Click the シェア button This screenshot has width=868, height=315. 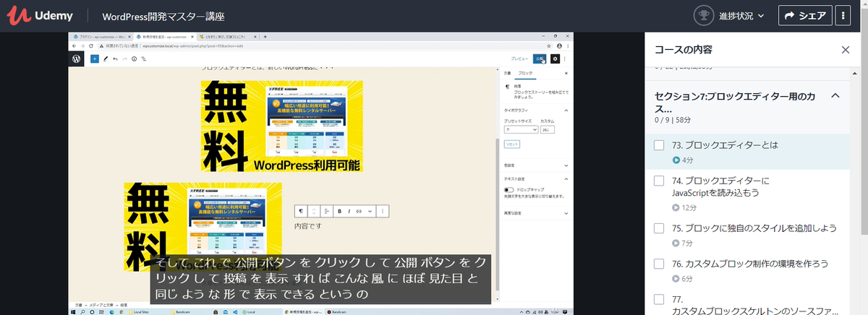coord(804,15)
